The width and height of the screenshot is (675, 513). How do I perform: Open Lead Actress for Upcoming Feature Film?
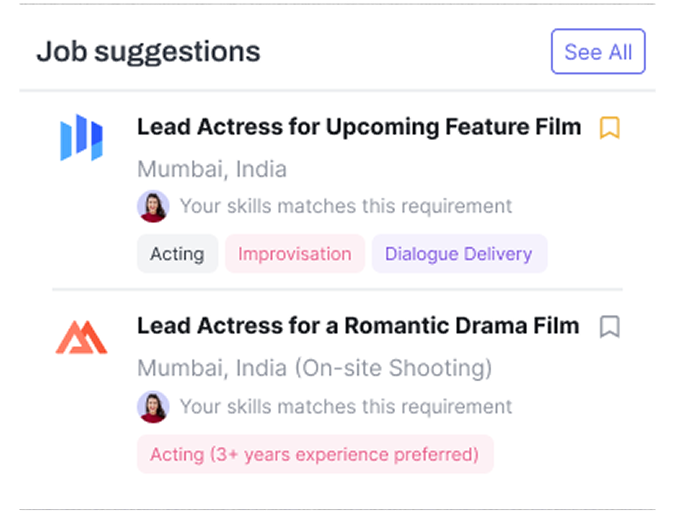click(x=359, y=128)
